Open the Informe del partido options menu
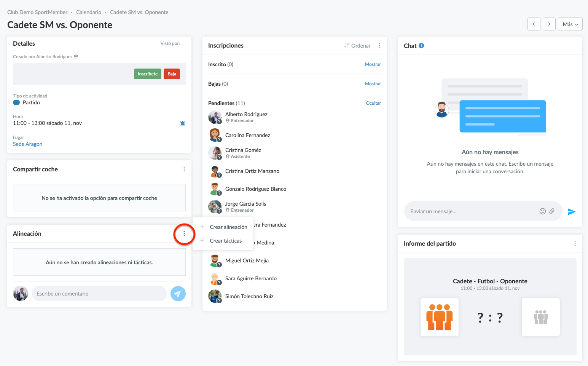 [x=575, y=243]
